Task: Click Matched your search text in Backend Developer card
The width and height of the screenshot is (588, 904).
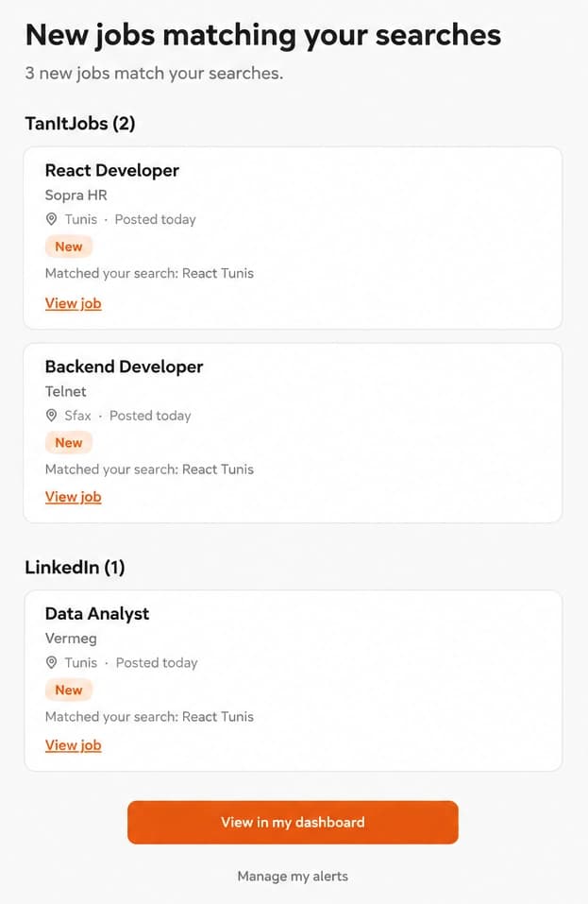Action: [x=149, y=469]
